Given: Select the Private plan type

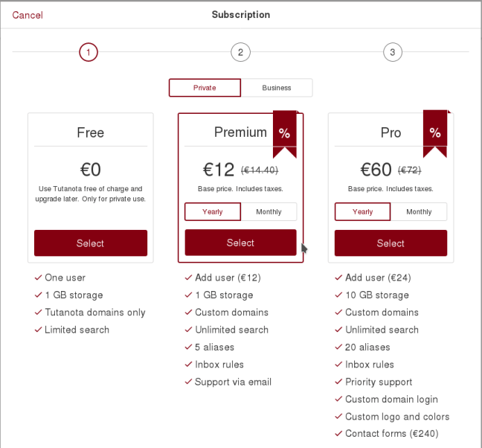Looking at the screenshot, I should [x=205, y=88].
